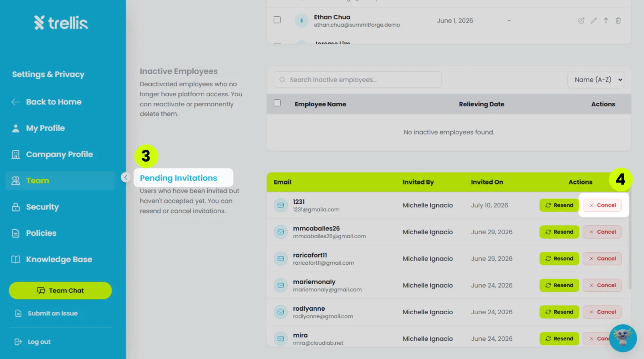Click the mail icon beside rodlyanne

coord(281,312)
